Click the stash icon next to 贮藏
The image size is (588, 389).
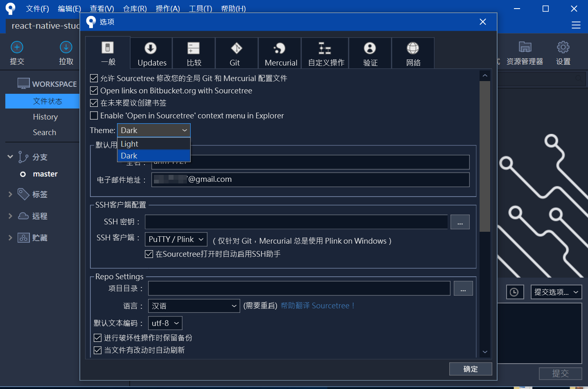click(x=23, y=237)
